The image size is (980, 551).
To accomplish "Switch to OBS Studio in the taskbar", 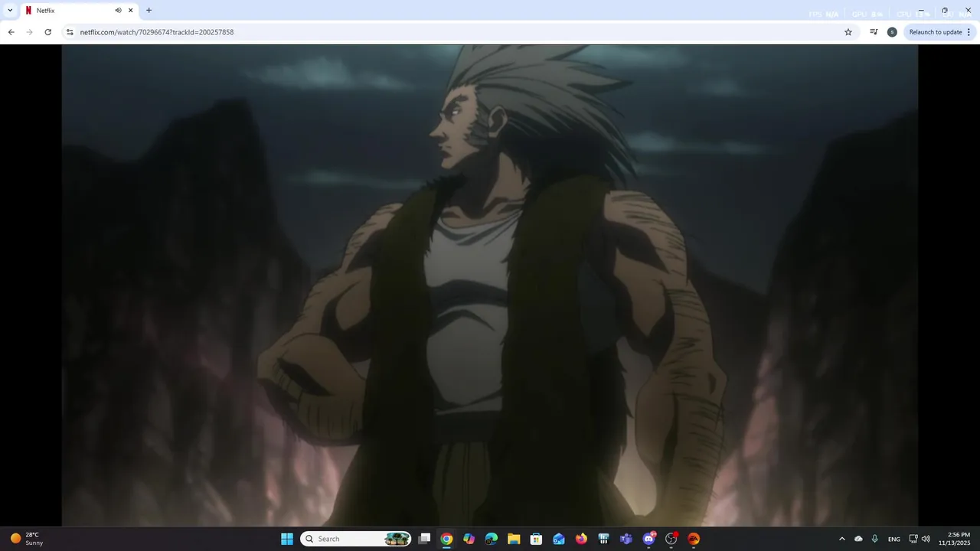I will (x=671, y=539).
